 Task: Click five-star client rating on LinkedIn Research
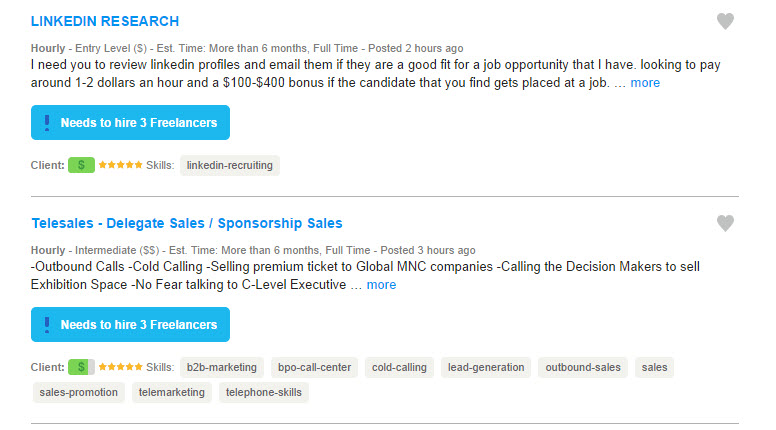(120, 165)
